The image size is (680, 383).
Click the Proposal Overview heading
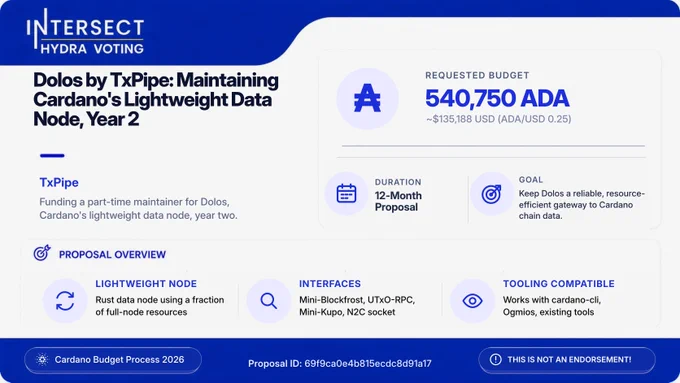[112, 255]
